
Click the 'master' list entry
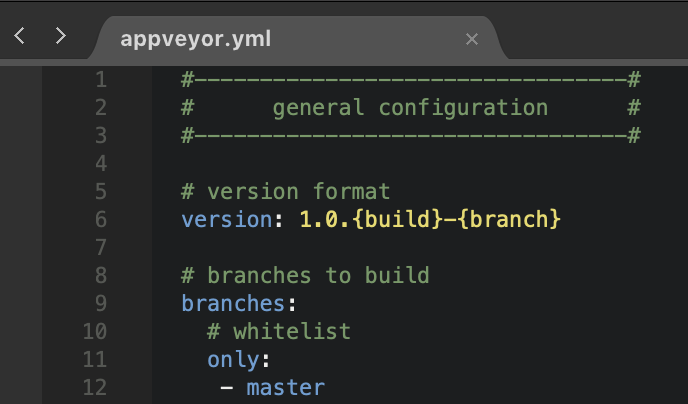pyautogui.click(x=286, y=388)
